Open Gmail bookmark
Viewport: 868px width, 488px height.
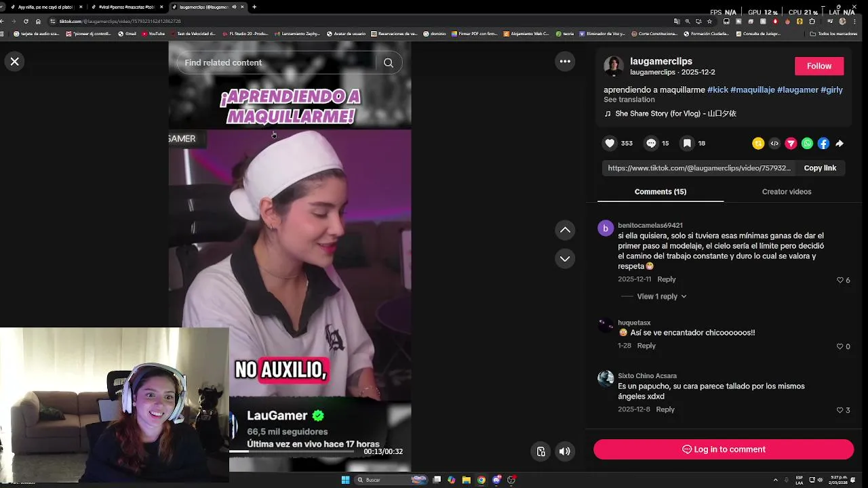coord(127,33)
